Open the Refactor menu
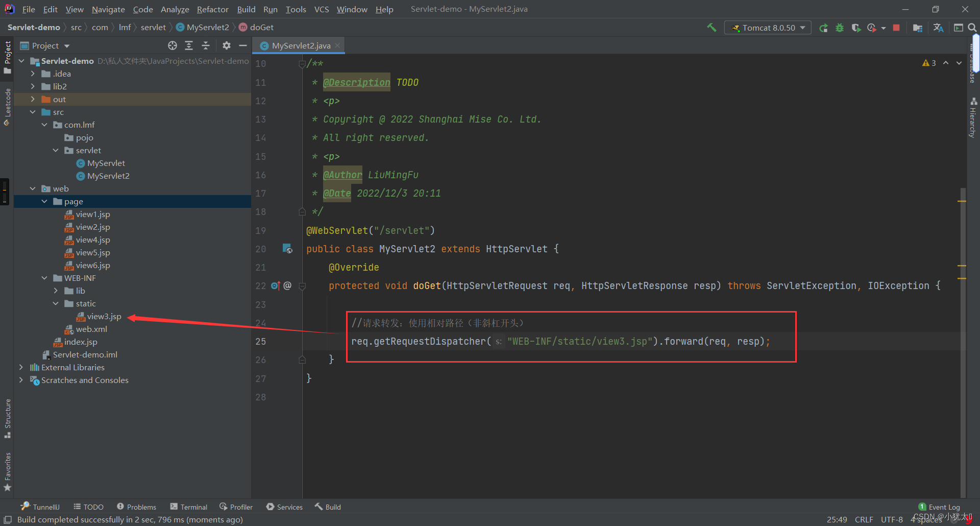 pyautogui.click(x=212, y=9)
